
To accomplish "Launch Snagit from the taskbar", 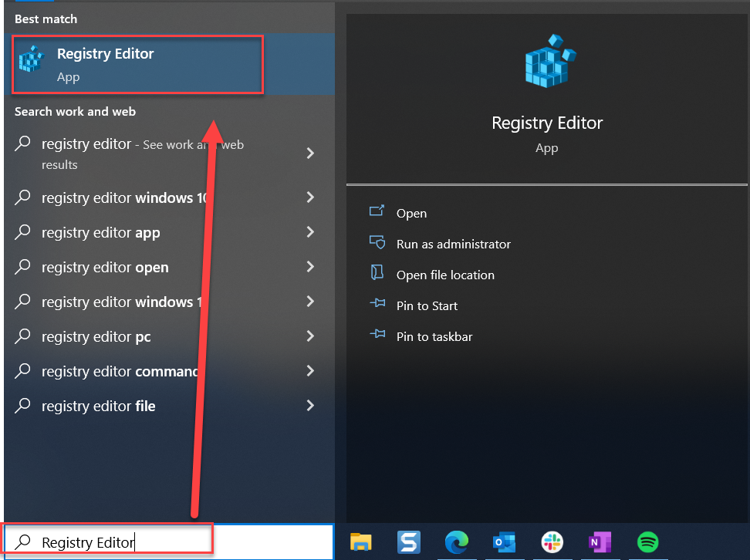I will point(408,543).
